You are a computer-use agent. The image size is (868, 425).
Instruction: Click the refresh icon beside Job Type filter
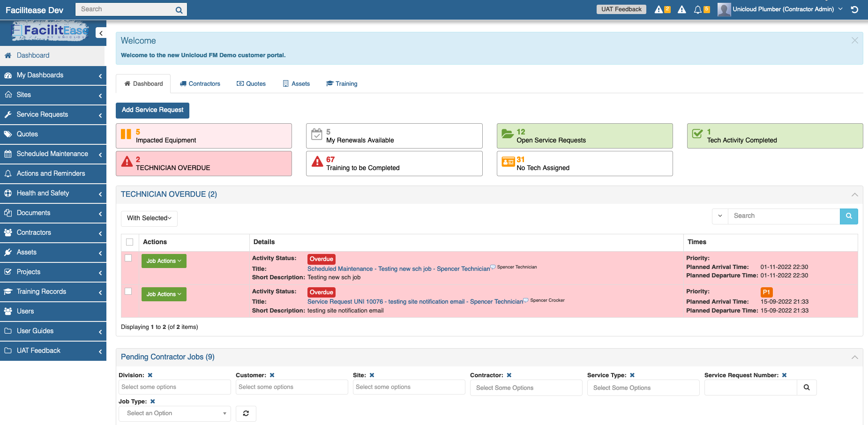pyautogui.click(x=246, y=413)
